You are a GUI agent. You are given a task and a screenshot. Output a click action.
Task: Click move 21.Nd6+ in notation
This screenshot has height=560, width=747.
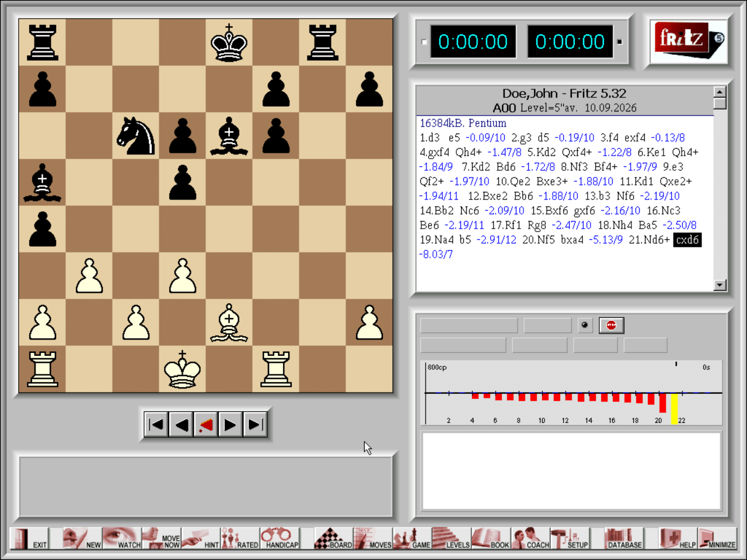[649, 240]
